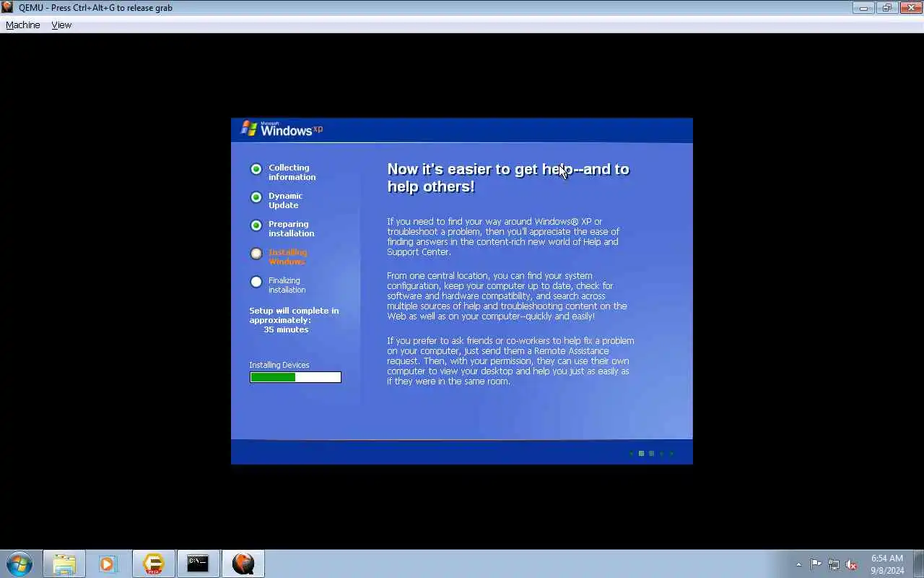Click the Collecting information step indicator
The width and height of the screenshot is (924, 578).
pyautogui.click(x=256, y=169)
